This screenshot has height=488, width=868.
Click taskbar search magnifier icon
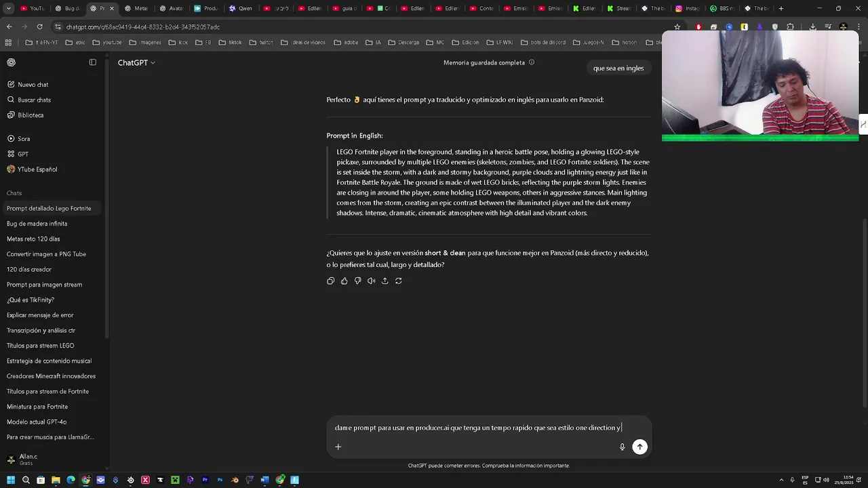click(26, 480)
